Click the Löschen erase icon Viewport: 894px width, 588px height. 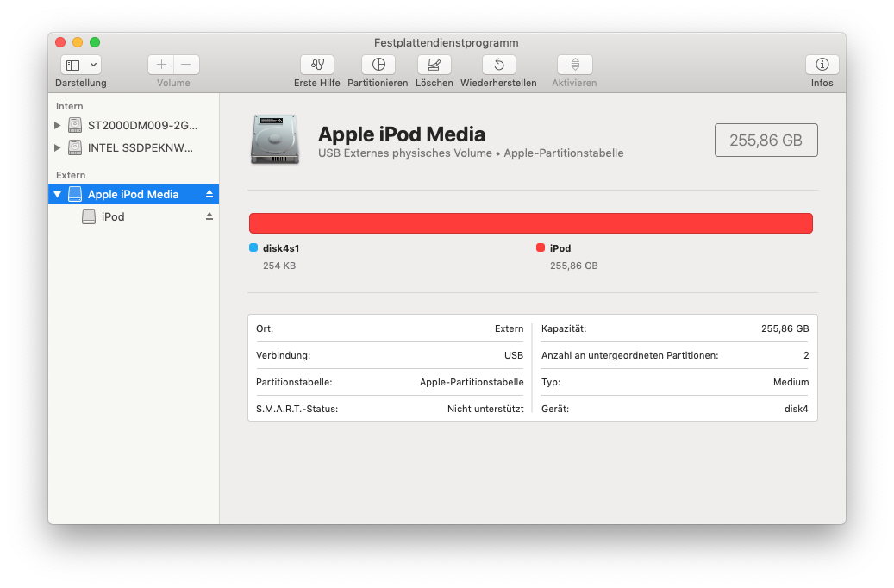[x=434, y=65]
